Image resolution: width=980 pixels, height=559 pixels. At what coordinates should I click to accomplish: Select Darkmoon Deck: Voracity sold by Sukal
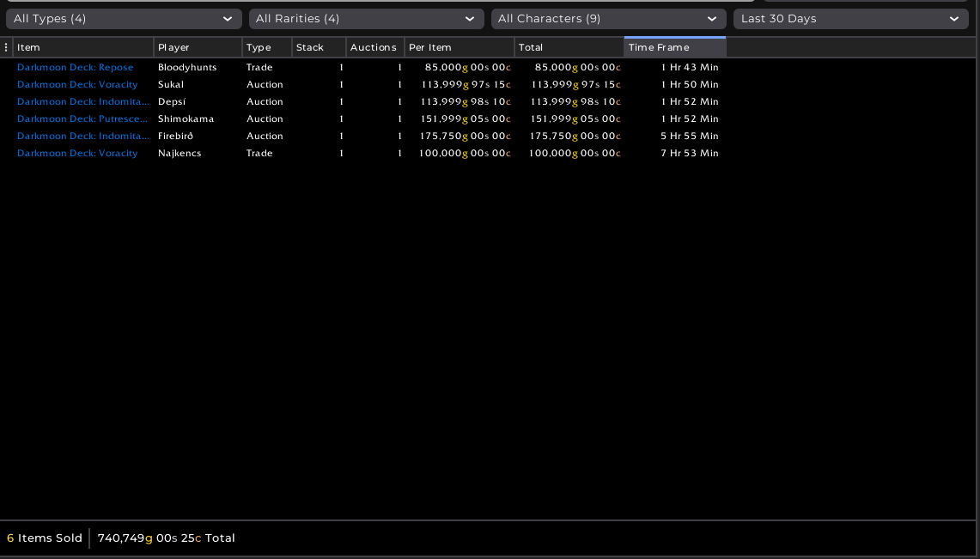[x=77, y=84]
